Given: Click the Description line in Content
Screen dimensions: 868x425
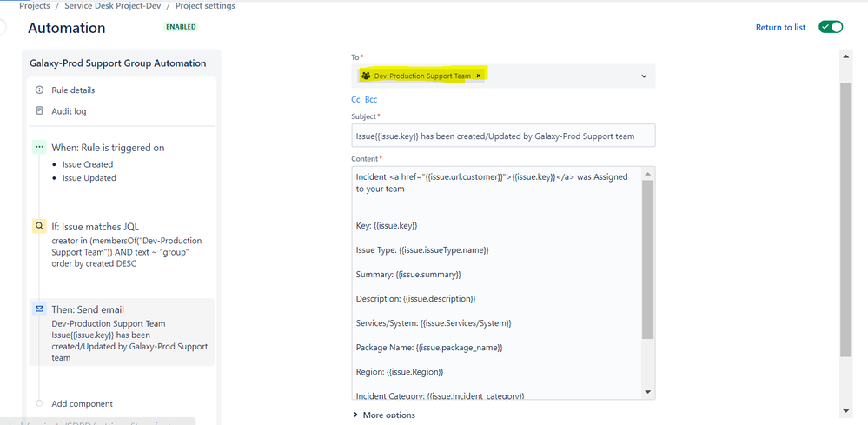Looking at the screenshot, I should [x=415, y=299].
